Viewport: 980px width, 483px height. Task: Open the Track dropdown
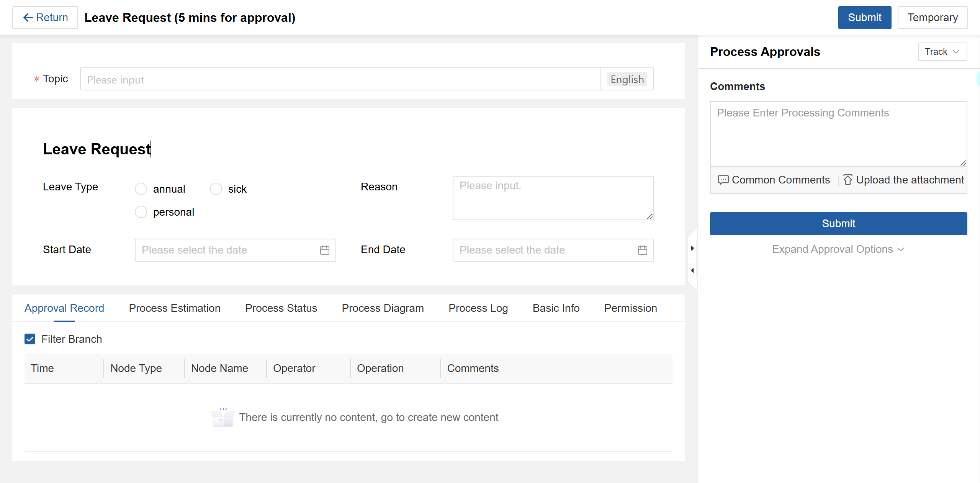(942, 52)
